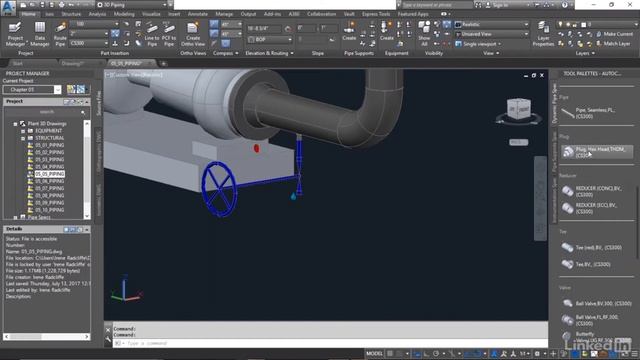Click Create in Equipment panel
This screenshot has width=640, height=360.
tap(386, 31)
